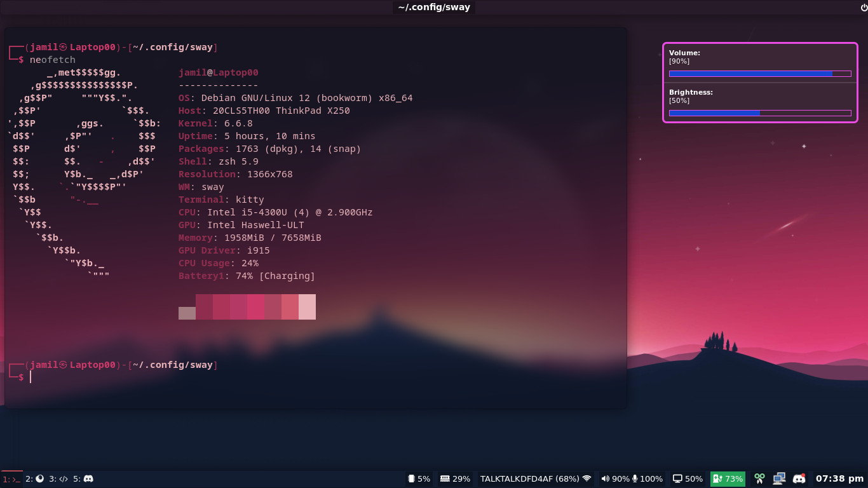Toggle microphone at 100%
Screen dimensions: 868x488
(x=648, y=479)
